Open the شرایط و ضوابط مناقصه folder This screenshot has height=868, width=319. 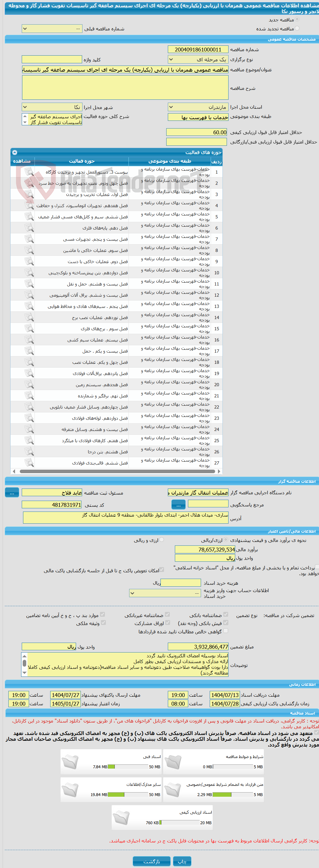(x=173, y=762)
